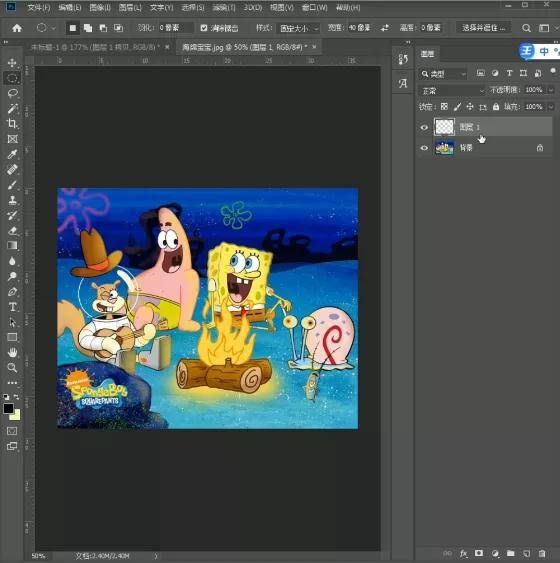
Task: Select the Lasso tool
Action: point(12,93)
